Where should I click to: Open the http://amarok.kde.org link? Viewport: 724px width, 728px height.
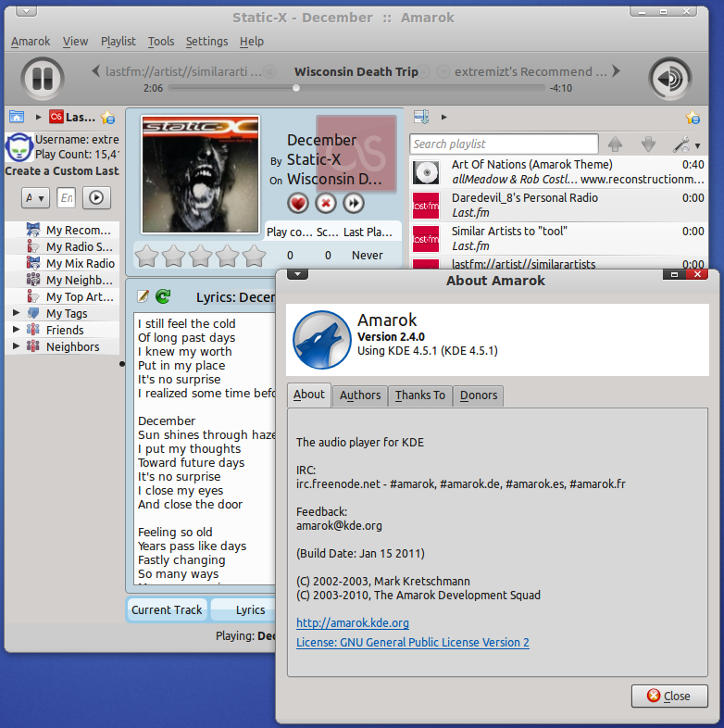[353, 622]
